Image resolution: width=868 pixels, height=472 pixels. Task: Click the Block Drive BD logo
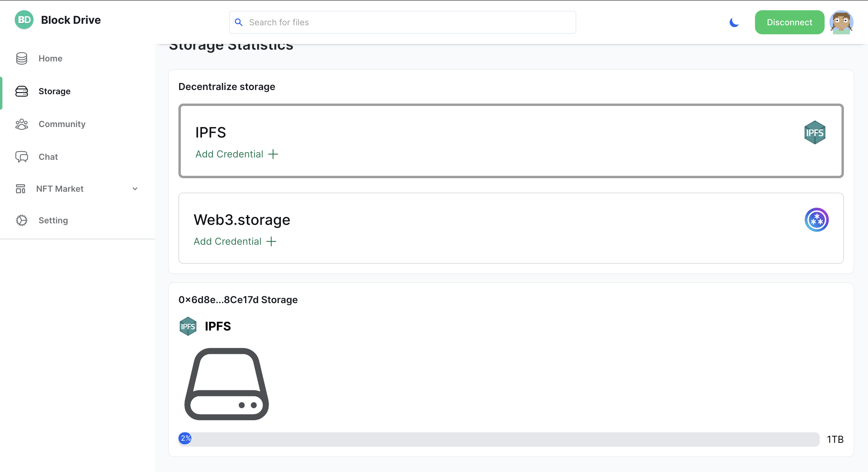24,20
